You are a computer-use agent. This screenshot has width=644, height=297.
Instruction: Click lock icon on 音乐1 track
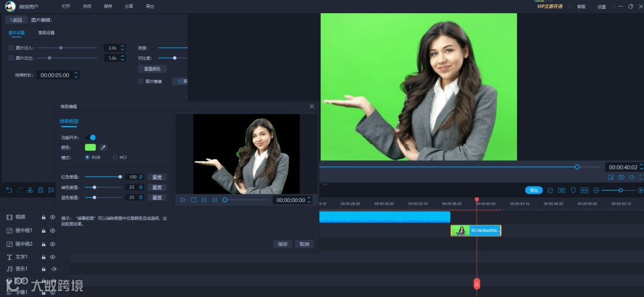[44, 268]
